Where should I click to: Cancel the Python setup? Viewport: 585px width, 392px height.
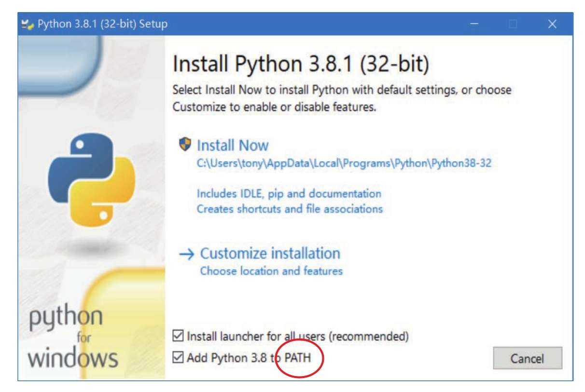[x=528, y=358]
